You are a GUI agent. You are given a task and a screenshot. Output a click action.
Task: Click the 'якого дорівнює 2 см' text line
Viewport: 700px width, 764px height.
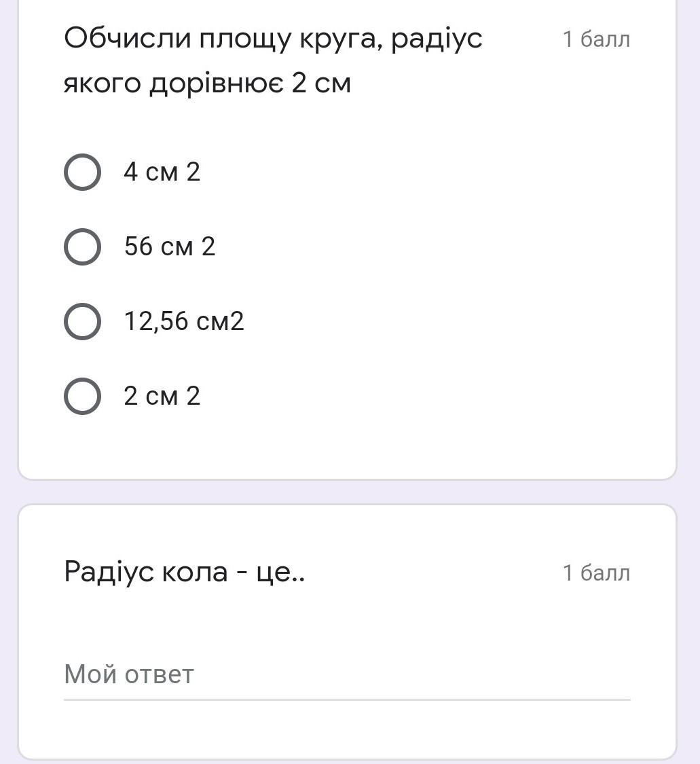(207, 84)
